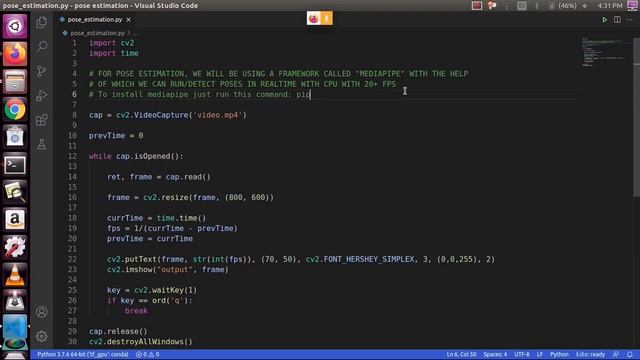The width and height of the screenshot is (640, 360).
Task: Change file encoding UTF-8
Action: click(522, 354)
